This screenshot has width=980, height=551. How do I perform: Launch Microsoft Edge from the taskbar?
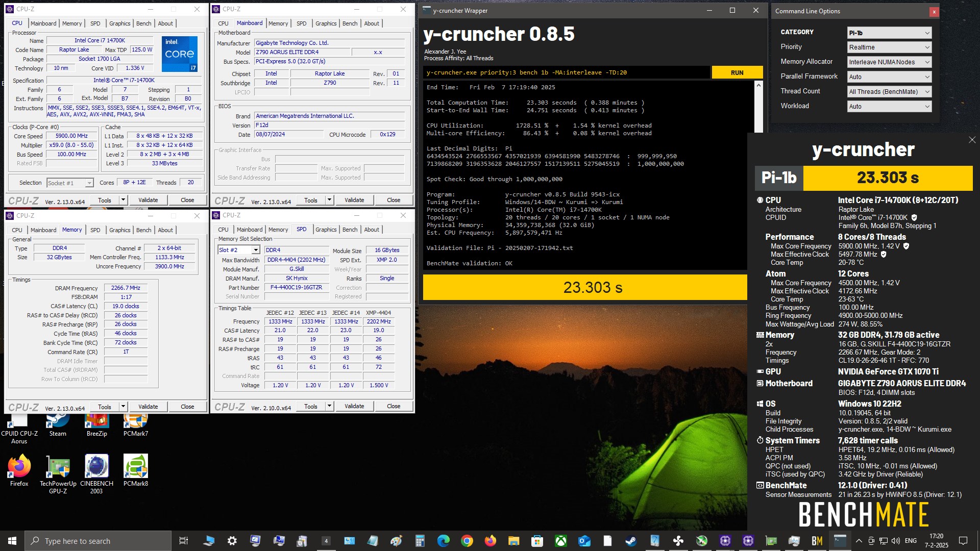click(x=443, y=541)
